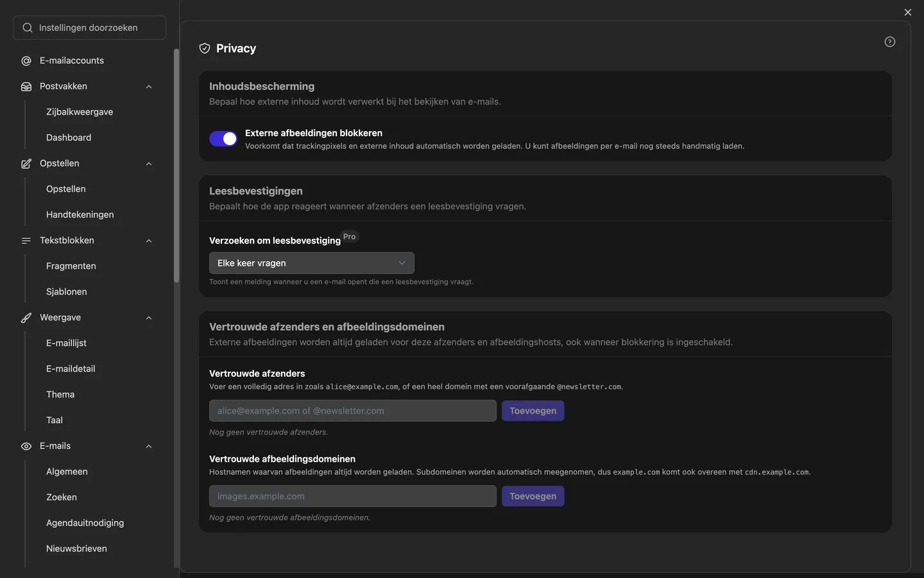
Task: Click the Instellingen doorzoeken search field
Action: (x=89, y=28)
